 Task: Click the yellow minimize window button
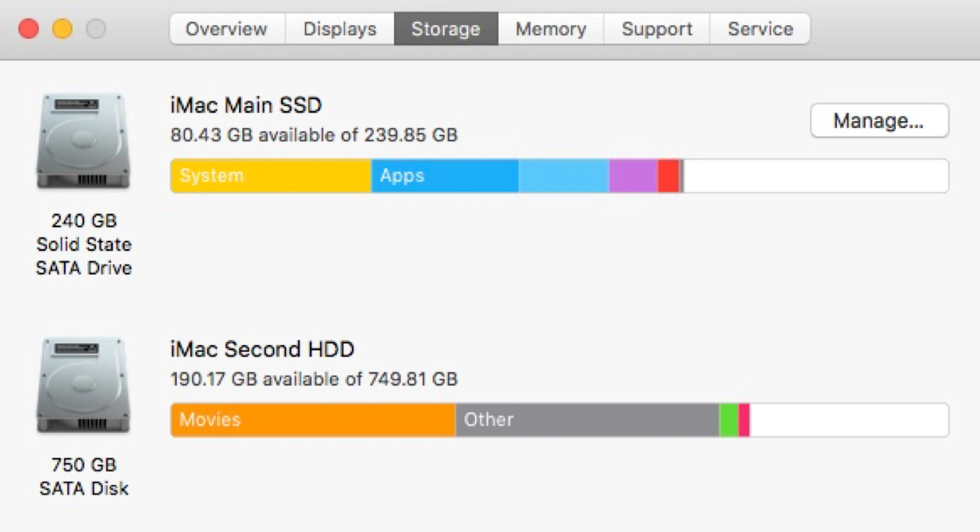click(x=62, y=29)
